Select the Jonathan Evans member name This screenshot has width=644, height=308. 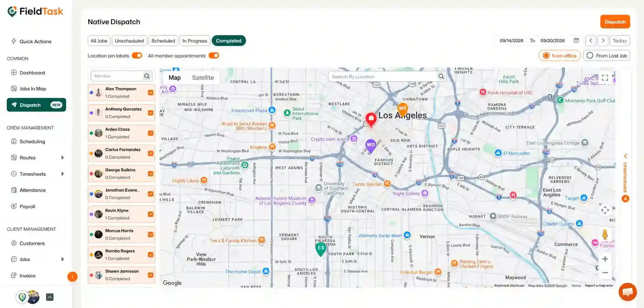[x=123, y=190]
